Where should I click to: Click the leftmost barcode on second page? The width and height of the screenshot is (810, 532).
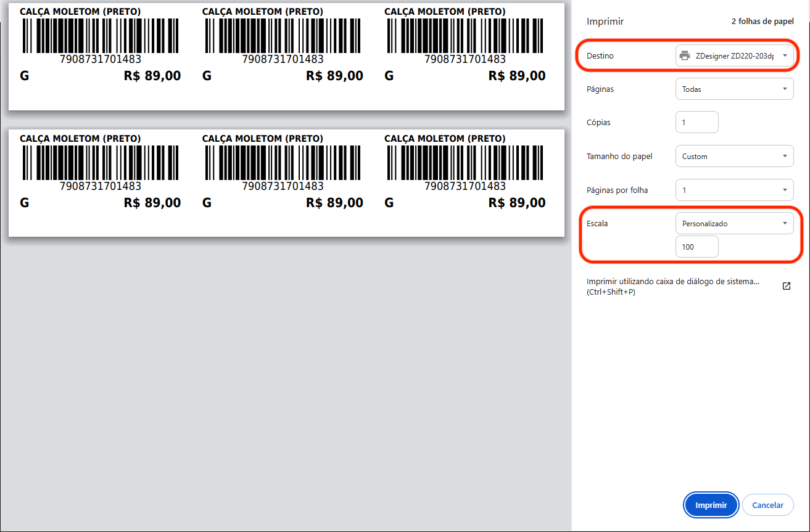(100, 163)
